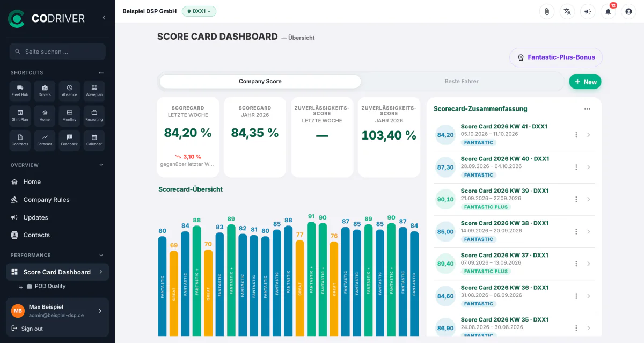Open the Feedback shortcut
644x343 pixels.
click(69, 140)
